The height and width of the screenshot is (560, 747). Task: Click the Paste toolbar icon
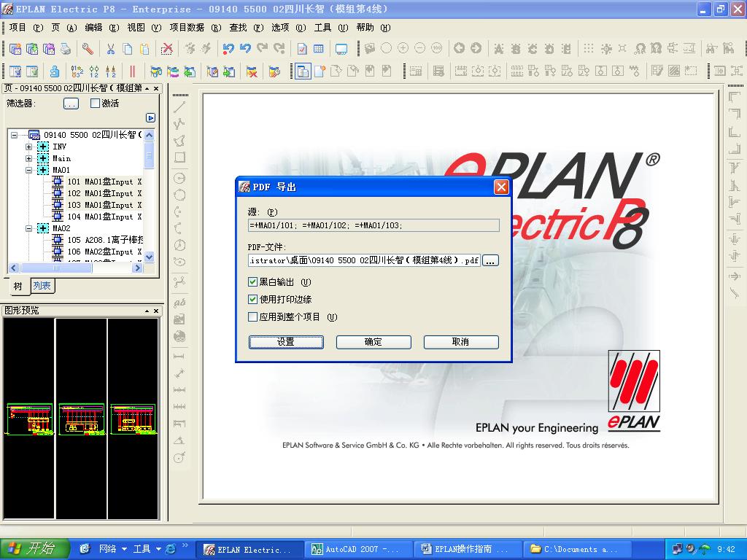144,49
